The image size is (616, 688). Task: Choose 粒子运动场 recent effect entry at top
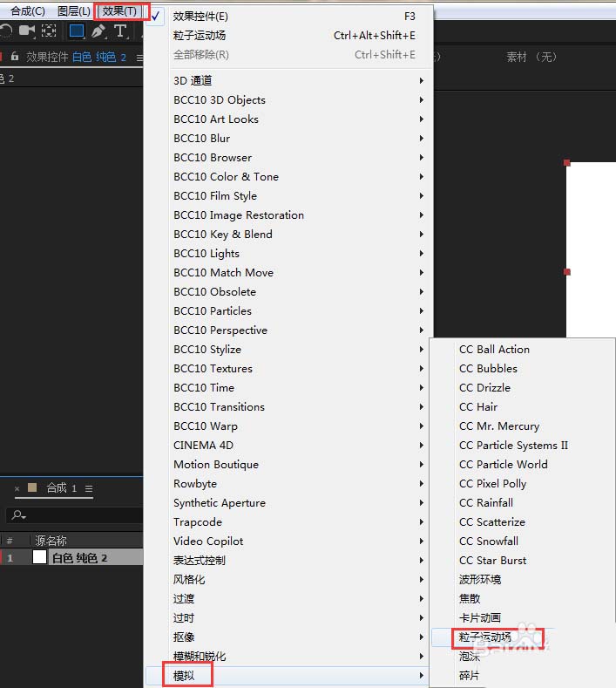[x=289, y=36]
